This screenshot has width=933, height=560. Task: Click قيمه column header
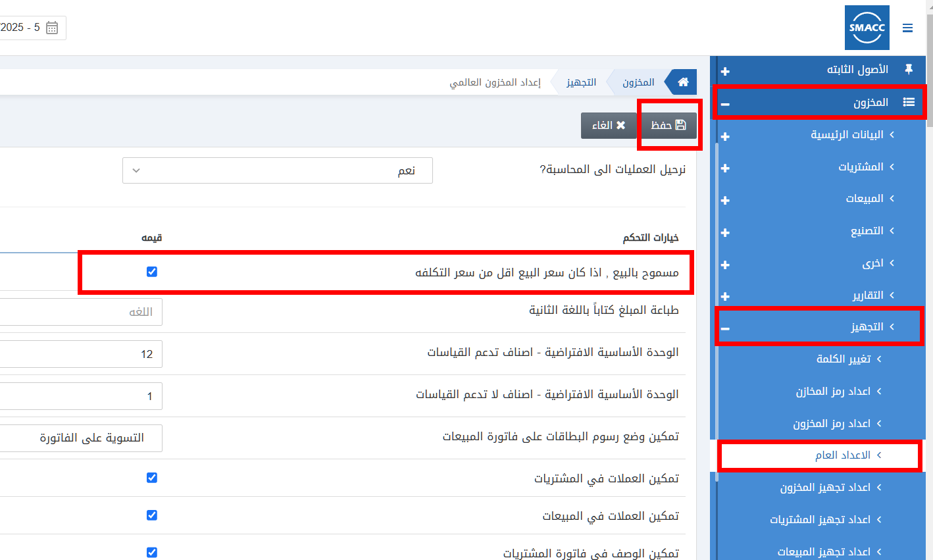click(152, 238)
